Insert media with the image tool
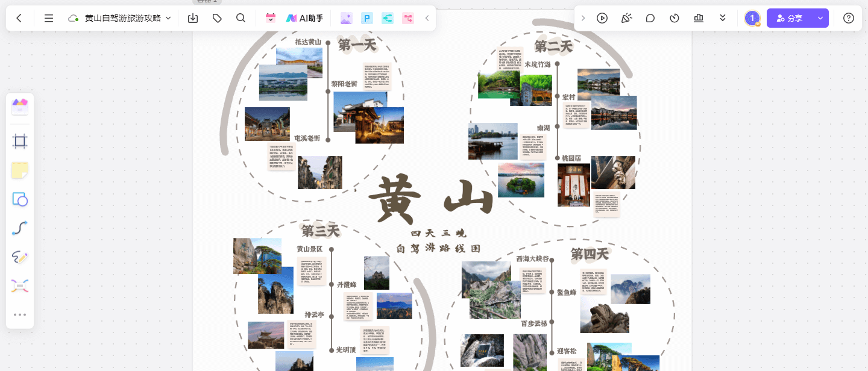The width and height of the screenshot is (868, 371). click(20, 106)
